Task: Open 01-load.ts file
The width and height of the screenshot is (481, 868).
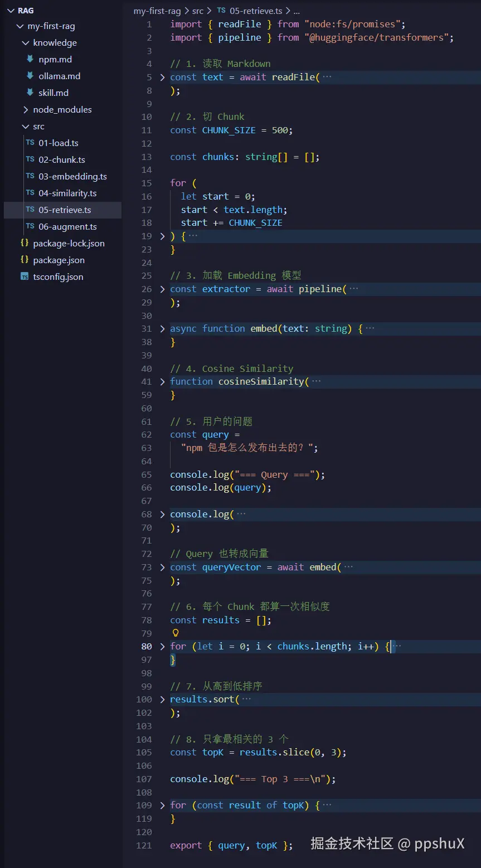Action: 58,143
